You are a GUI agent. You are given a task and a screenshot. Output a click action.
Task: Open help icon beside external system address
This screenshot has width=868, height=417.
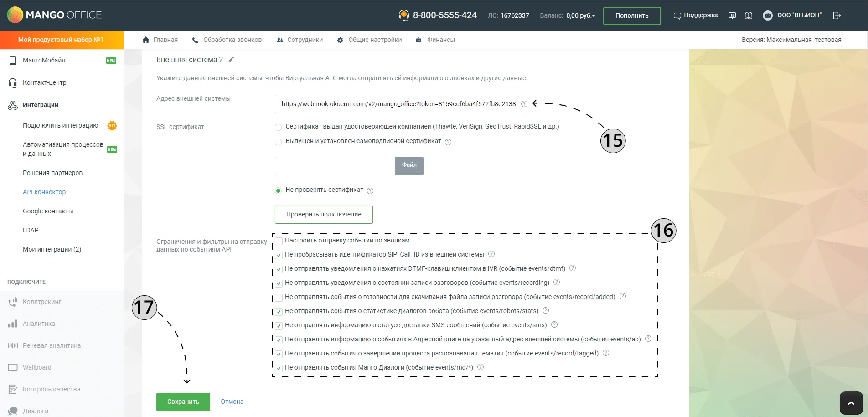tap(524, 104)
